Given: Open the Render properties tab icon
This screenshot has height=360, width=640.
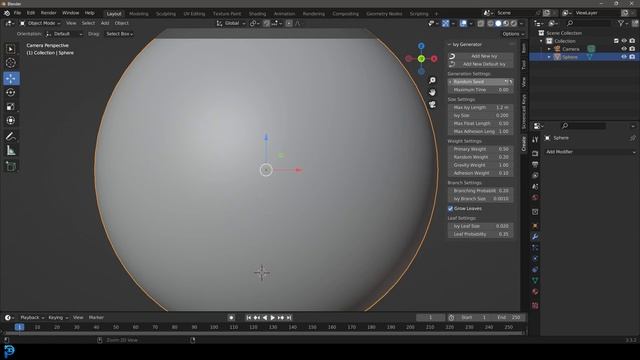Looking at the screenshot, I should point(535,153).
